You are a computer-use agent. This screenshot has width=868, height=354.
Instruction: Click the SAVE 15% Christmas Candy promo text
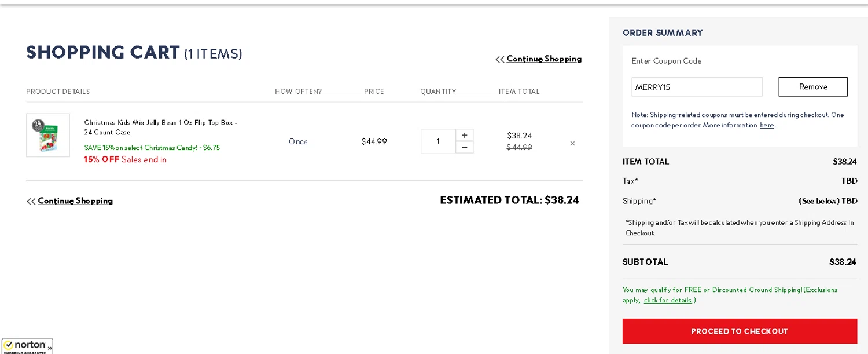[x=152, y=148]
